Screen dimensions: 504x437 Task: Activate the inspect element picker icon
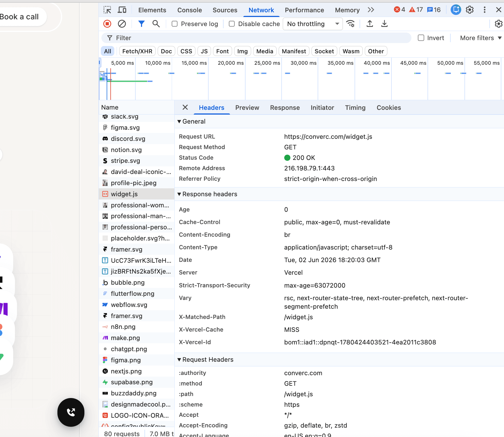click(x=107, y=10)
